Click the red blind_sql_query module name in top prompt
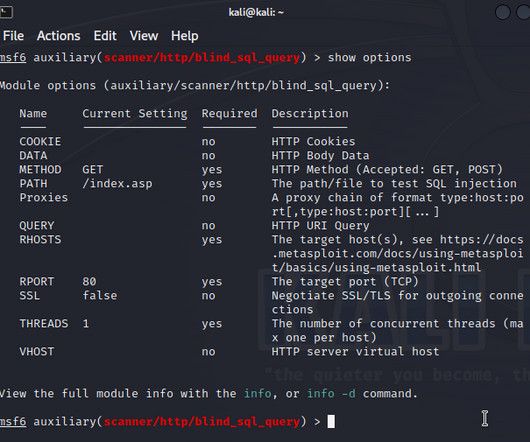Image resolution: width=530 pixels, height=442 pixels. [x=202, y=57]
